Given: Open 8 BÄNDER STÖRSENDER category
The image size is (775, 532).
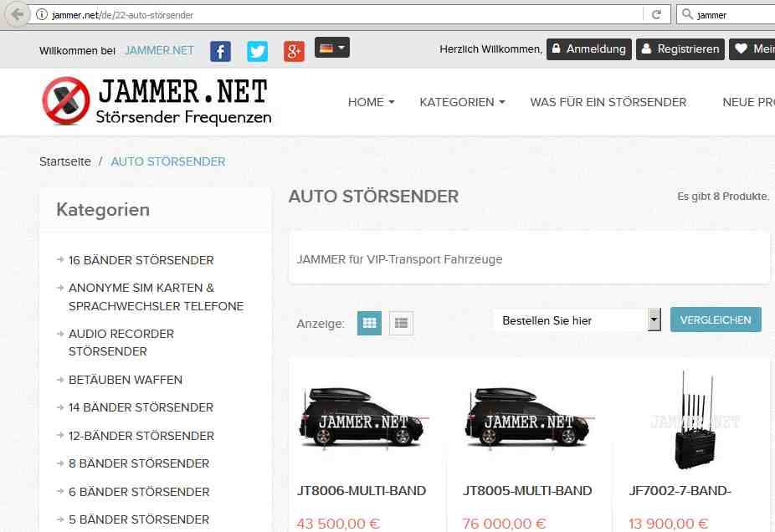Looking at the screenshot, I should tap(139, 463).
